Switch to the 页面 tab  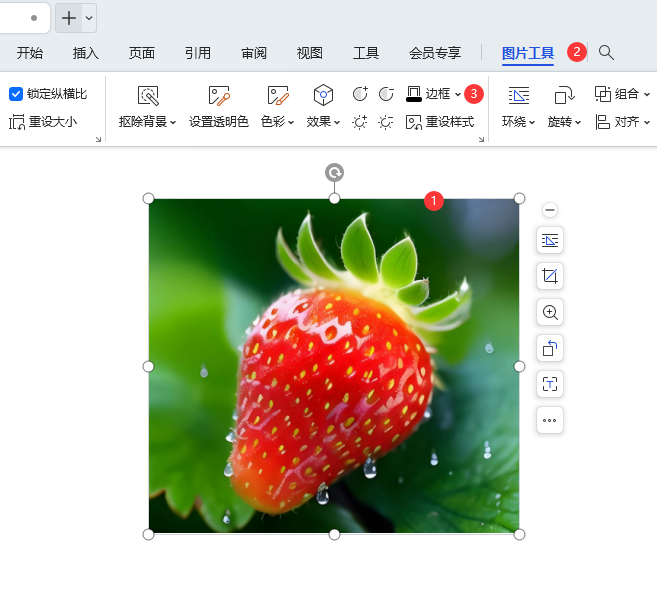click(x=142, y=53)
